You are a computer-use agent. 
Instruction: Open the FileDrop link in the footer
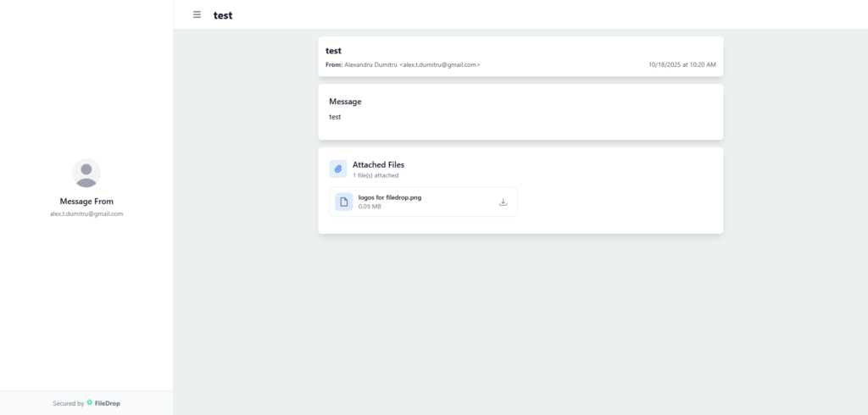pos(107,403)
